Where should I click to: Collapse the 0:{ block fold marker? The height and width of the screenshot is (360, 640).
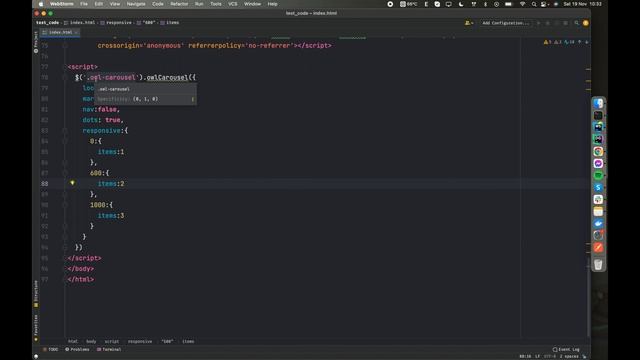[65, 141]
